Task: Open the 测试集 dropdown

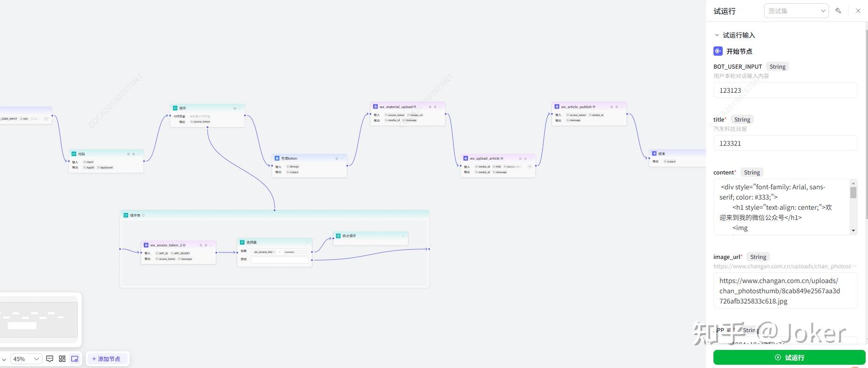Action: tap(796, 11)
